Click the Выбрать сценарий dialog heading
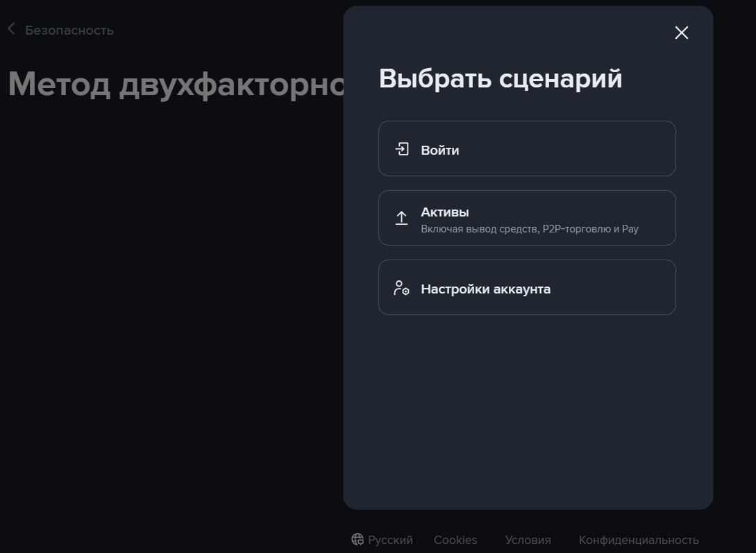 tap(500, 78)
